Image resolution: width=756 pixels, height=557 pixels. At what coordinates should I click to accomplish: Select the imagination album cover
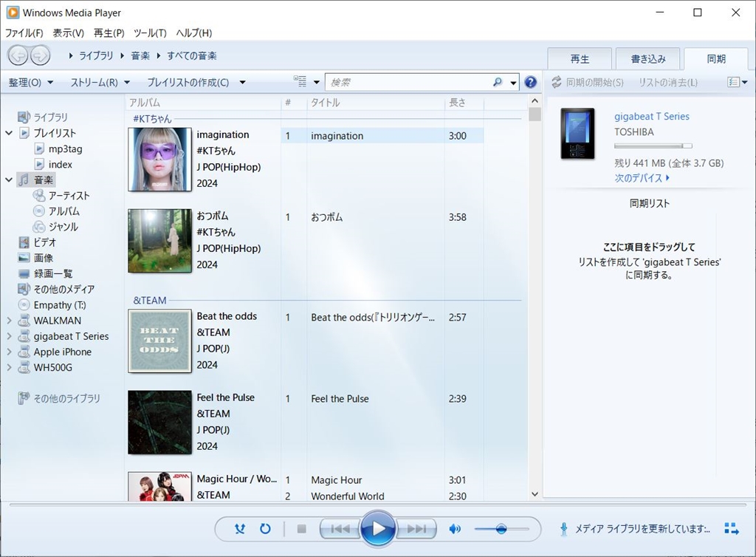[x=159, y=159]
